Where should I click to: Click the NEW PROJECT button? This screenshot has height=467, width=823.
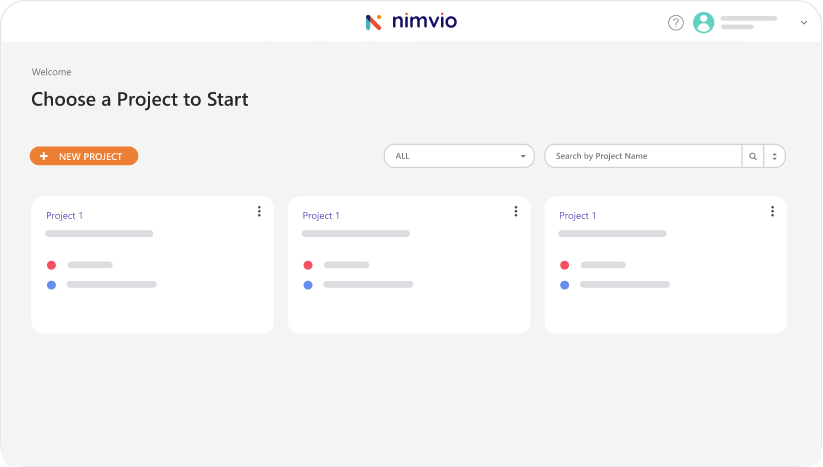[84, 156]
